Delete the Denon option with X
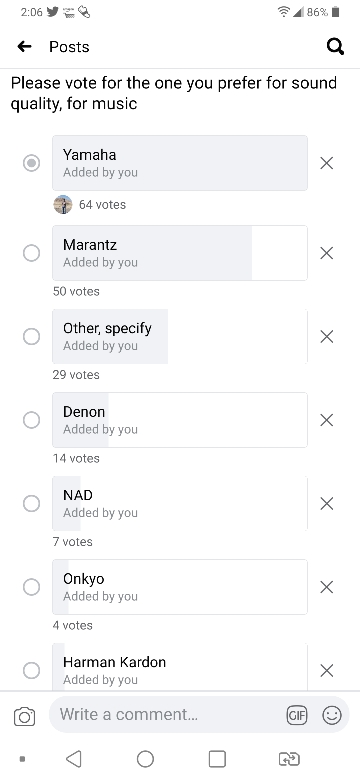Viewport: 360px width, 780px height. coord(327,420)
